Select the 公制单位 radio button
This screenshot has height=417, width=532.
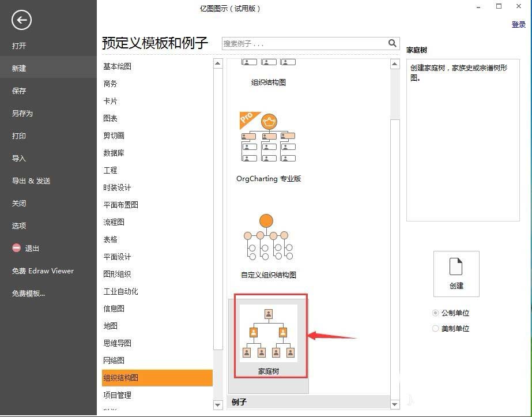(x=435, y=313)
